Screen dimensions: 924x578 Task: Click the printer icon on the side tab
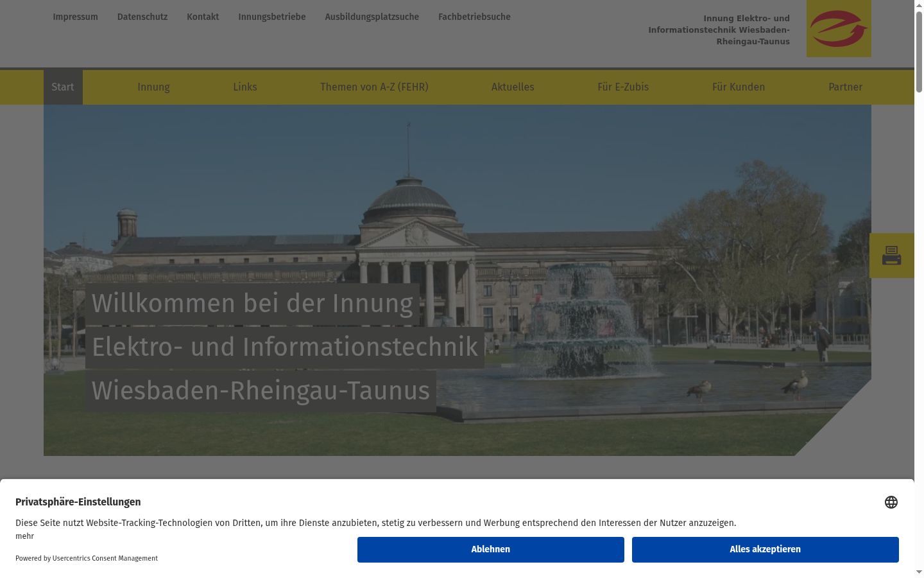tap(891, 256)
